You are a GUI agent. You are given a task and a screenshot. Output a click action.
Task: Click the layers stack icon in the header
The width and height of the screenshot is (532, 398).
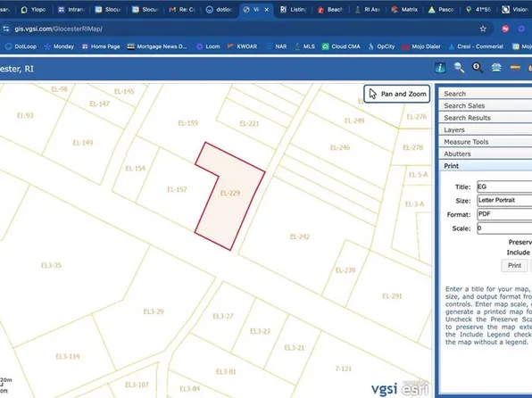coord(496,68)
